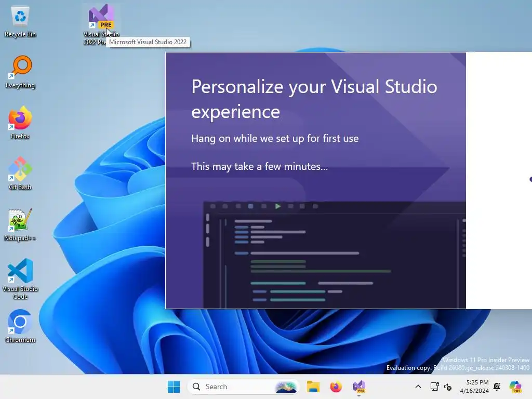Open the Recycle Bin desktop icon
Screen dimensions: 532x399
(20, 22)
